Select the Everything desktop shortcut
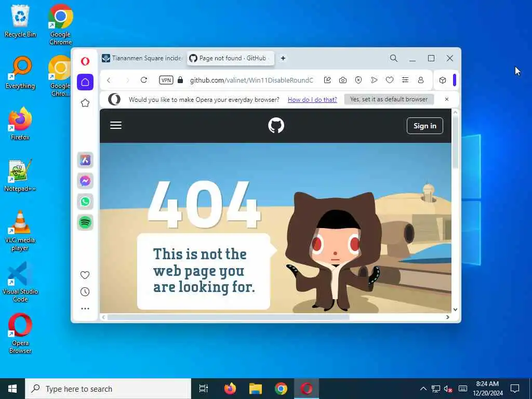Viewport: 532px width, 399px height. (20, 73)
